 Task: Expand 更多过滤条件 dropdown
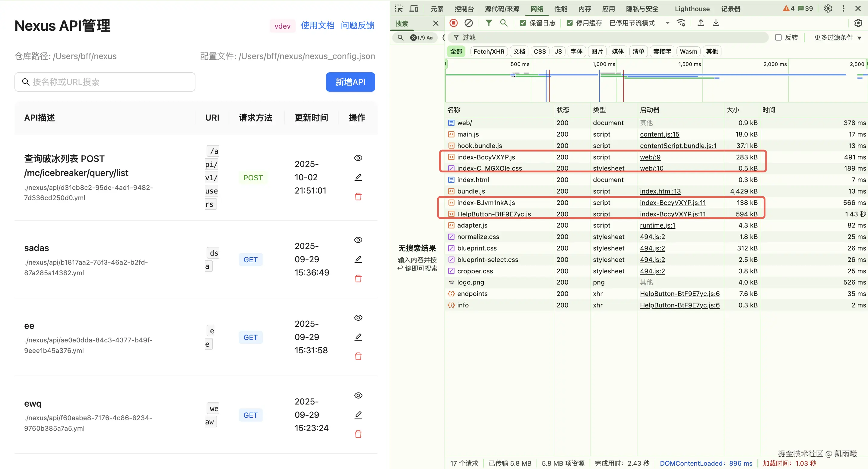837,37
